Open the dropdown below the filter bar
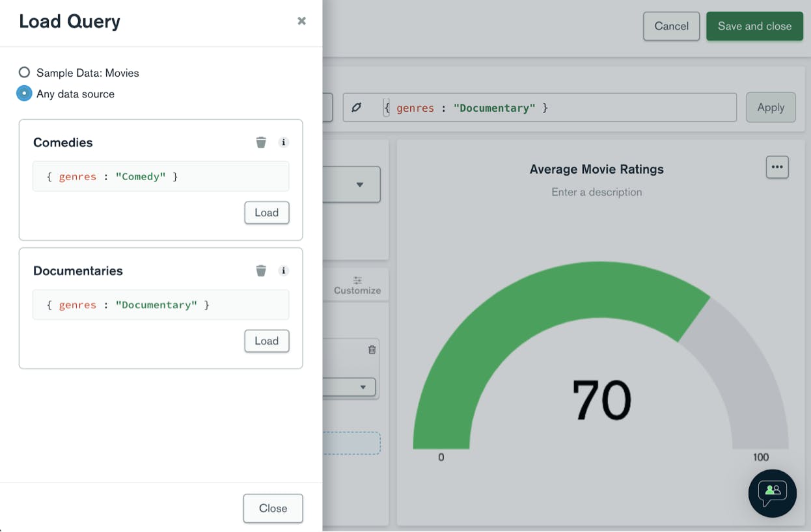The width and height of the screenshot is (811, 532). (360, 185)
